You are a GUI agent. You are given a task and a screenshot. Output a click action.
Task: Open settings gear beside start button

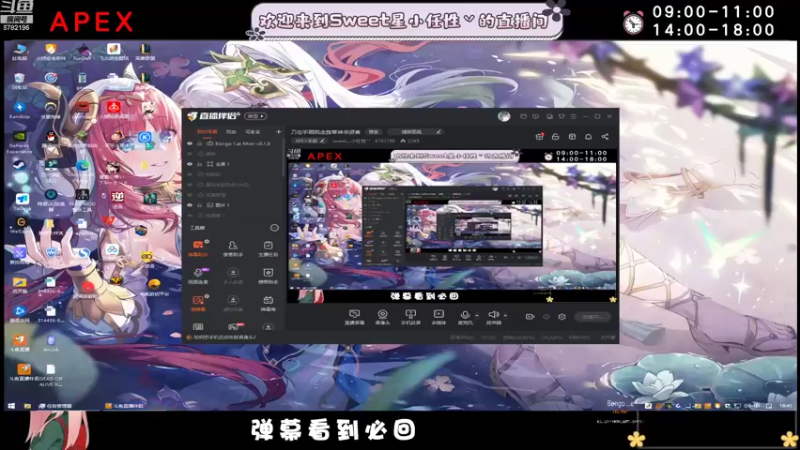[x=562, y=317]
